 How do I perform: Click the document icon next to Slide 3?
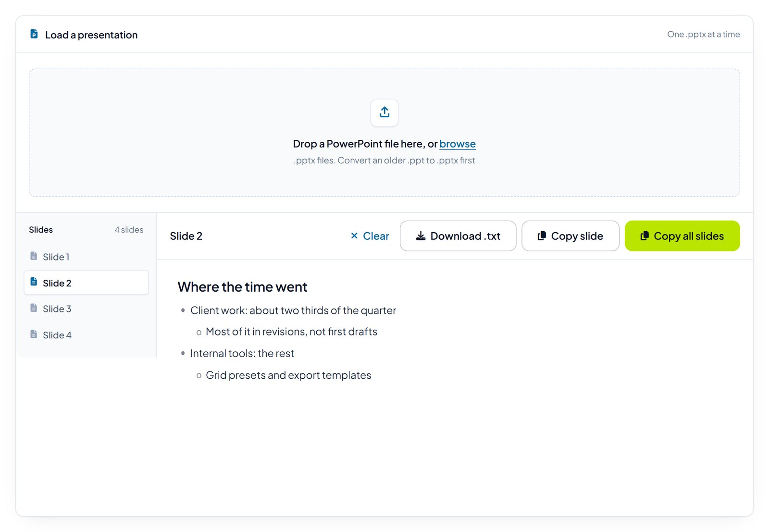tap(34, 308)
